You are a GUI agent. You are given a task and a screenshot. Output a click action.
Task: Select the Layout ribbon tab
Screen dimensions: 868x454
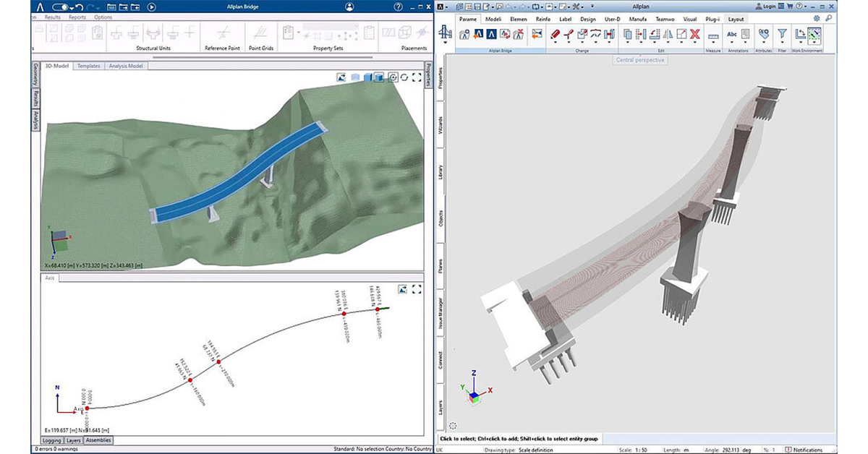[x=736, y=19]
